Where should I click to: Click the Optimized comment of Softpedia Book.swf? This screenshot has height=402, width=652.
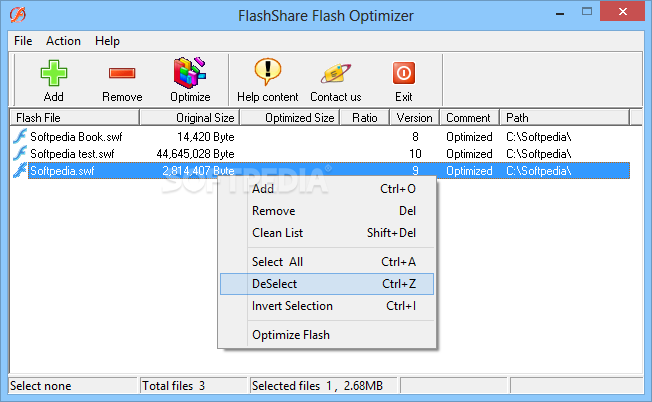coord(469,137)
